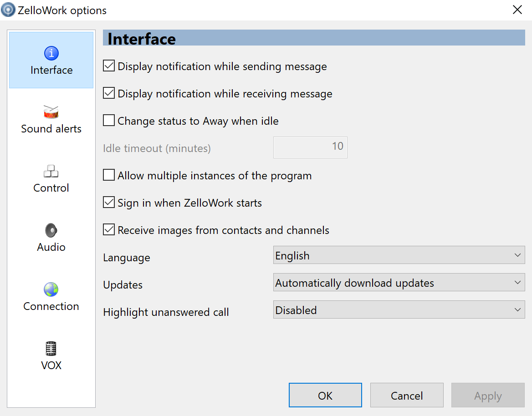Click the 'Updates' label text
This screenshot has width=532, height=416.
(x=123, y=285)
